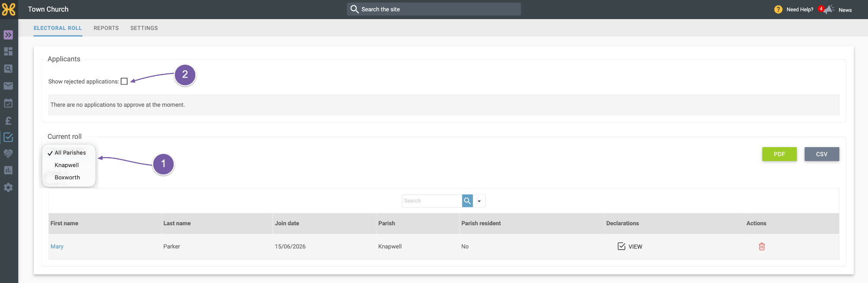Screen dimensions: 868x283
Task: Toggle Show rejected applications checkbox
Action: coord(124,81)
